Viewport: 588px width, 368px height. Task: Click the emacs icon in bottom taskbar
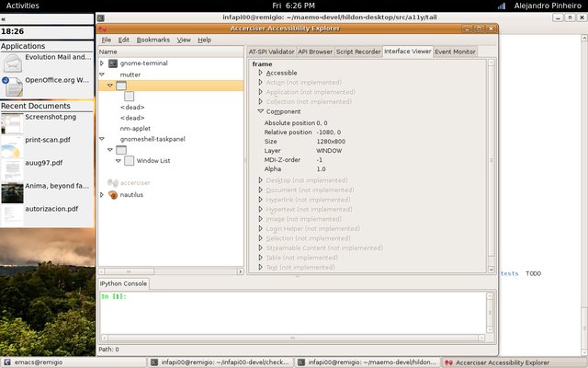(6, 362)
